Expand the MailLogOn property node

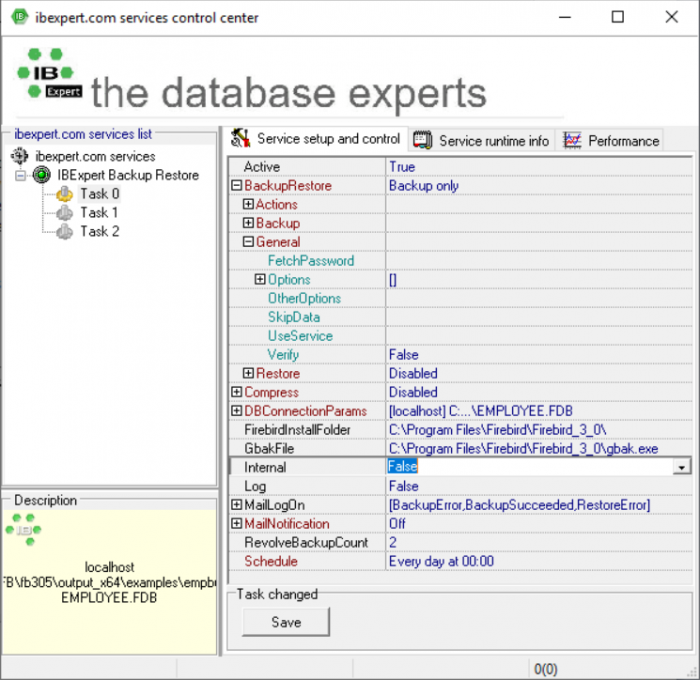pos(237,505)
